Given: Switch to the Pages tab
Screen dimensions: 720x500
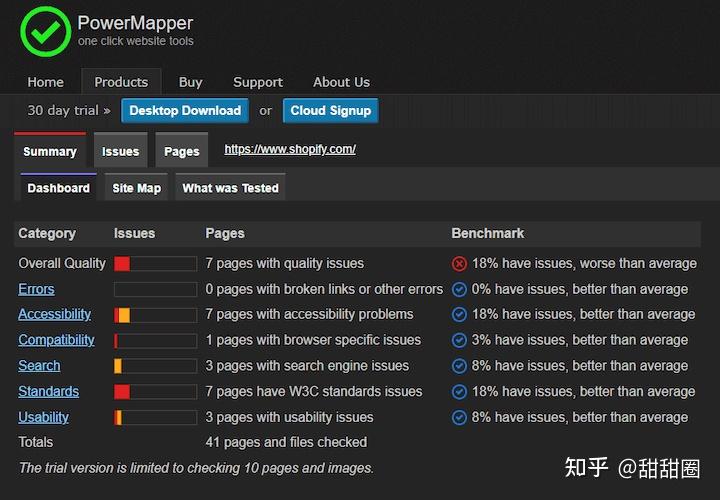Looking at the screenshot, I should 182,151.
